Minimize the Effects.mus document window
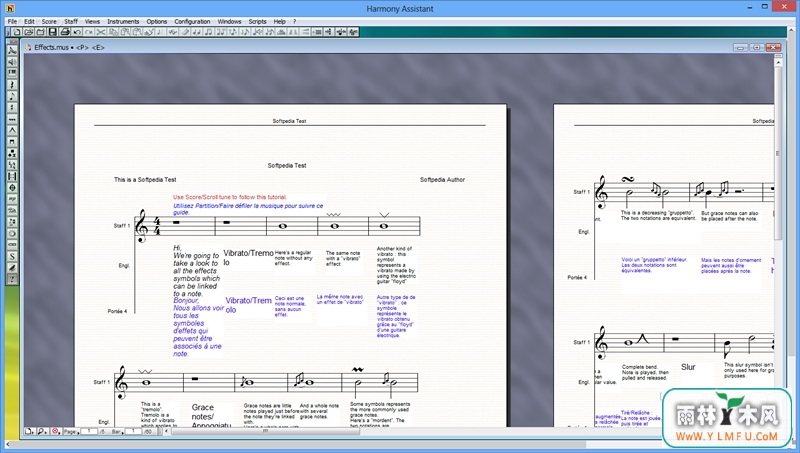The width and height of the screenshot is (800, 453). pyautogui.click(x=740, y=47)
